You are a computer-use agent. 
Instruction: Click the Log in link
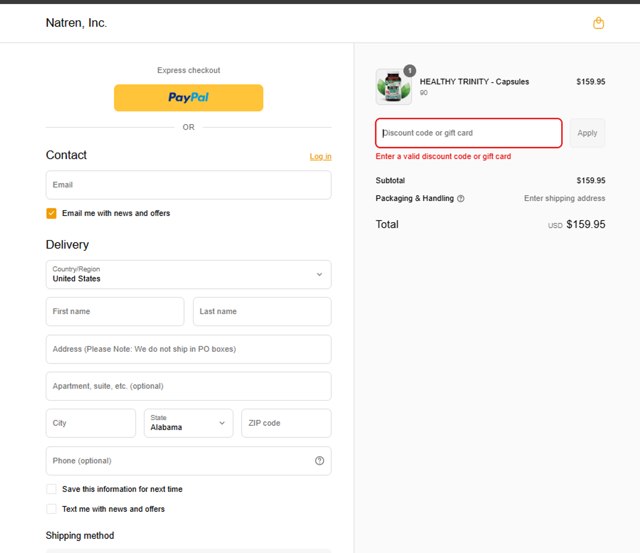point(320,156)
